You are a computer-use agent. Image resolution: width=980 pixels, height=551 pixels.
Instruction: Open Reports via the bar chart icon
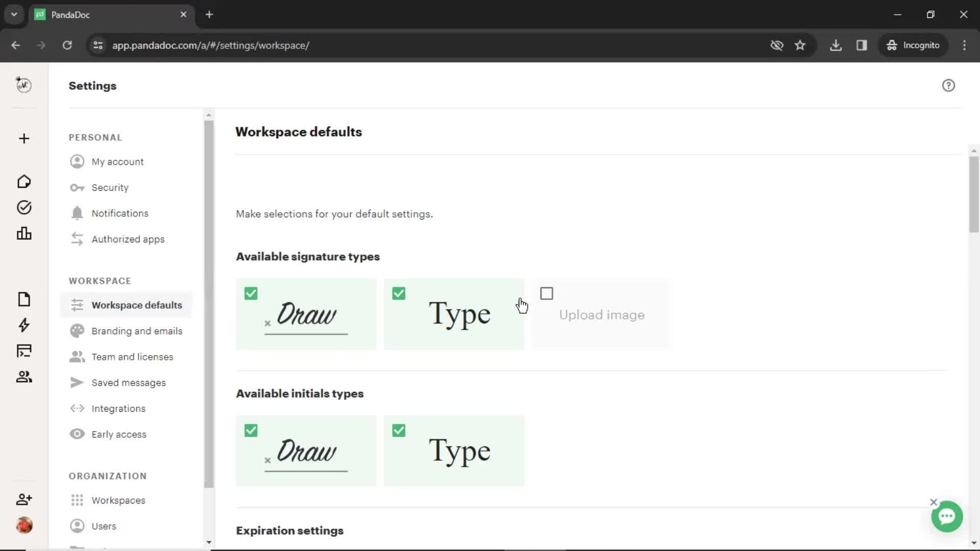[24, 234]
